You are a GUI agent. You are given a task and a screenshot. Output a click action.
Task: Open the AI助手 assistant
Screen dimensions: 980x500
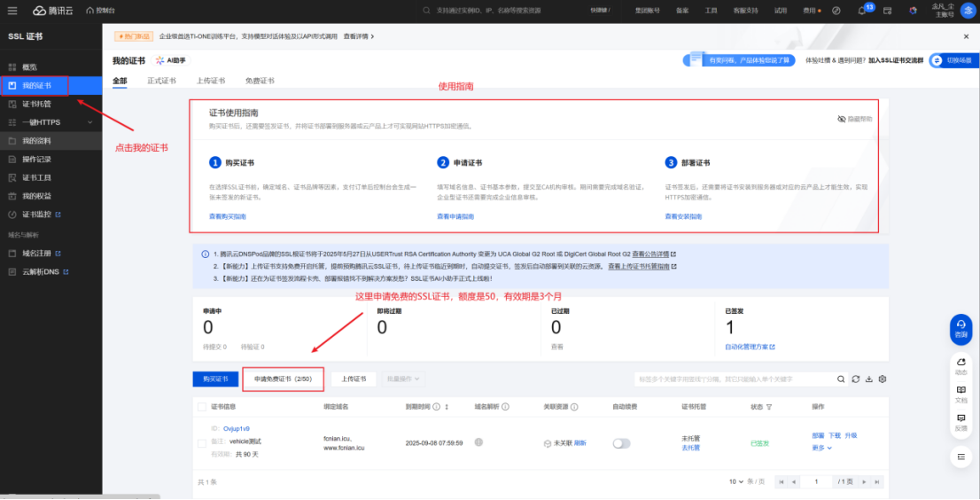(x=171, y=60)
